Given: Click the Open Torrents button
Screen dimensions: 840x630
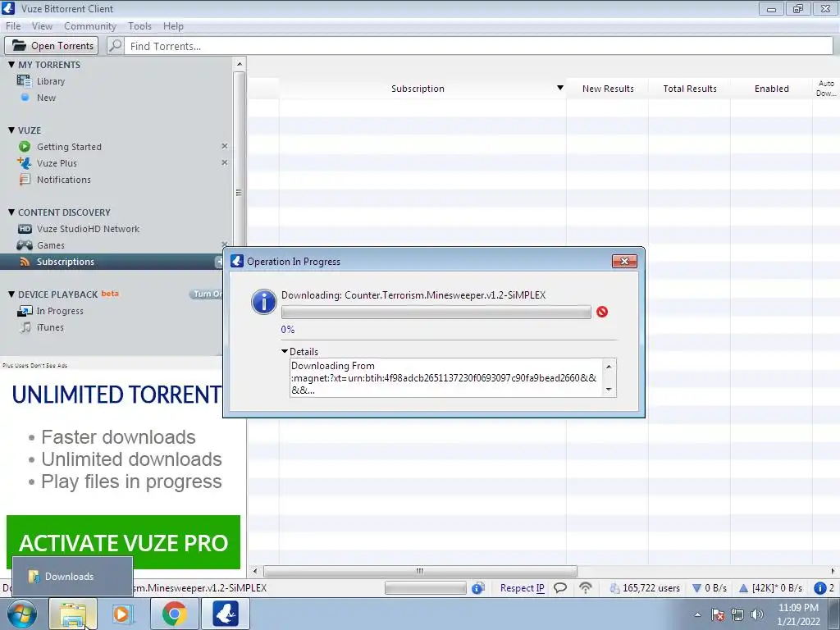Looking at the screenshot, I should coord(52,46).
